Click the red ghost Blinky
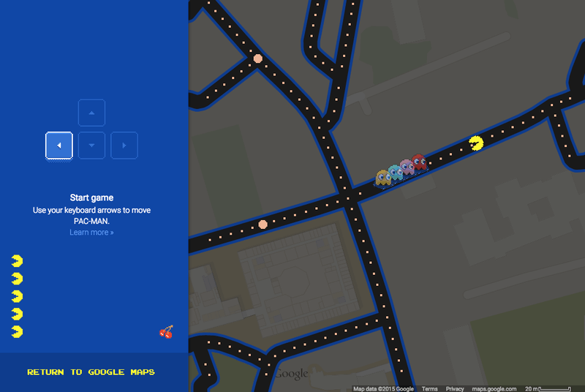This screenshot has height=392, width=585. click(x=418, y=162)
